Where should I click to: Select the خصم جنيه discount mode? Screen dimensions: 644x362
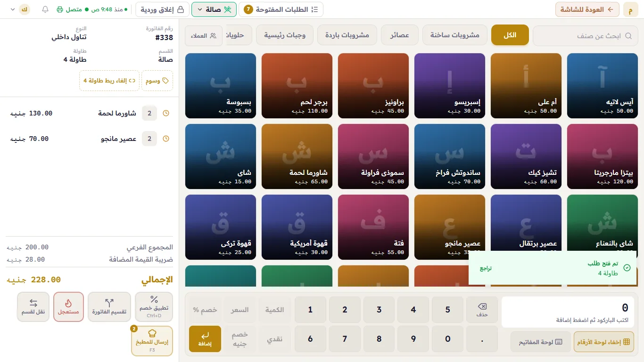coord(240,339)
